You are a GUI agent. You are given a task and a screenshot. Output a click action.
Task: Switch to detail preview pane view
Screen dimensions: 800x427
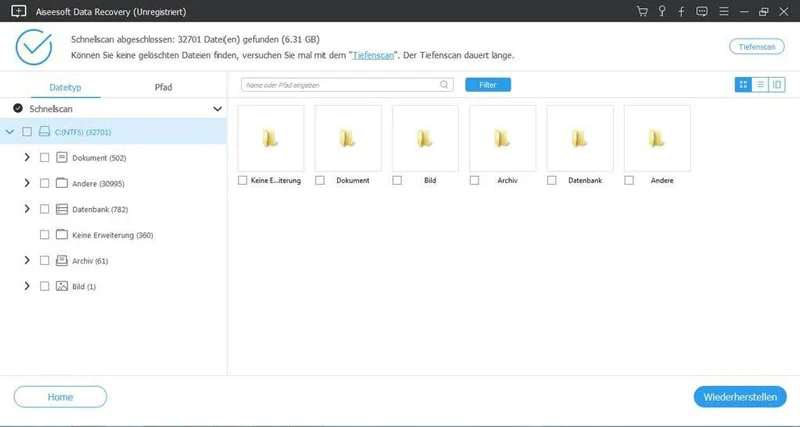pos(777,85)
